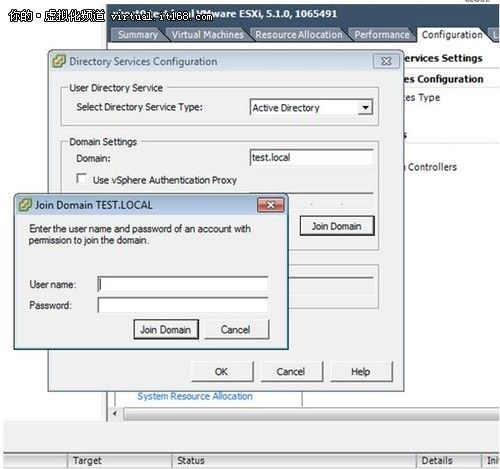Select the Configuration tab

[452, 35]
